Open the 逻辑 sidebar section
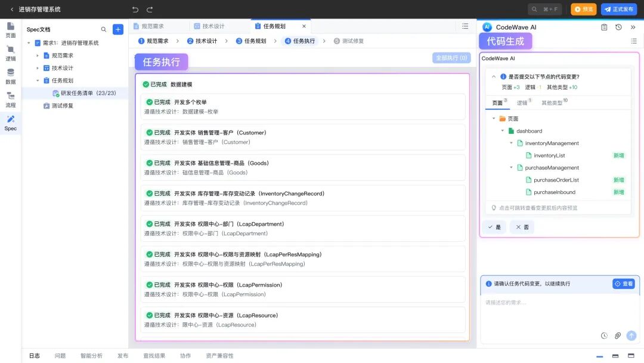Viewport: 644px width, 363px height. (x=11, y=54)
